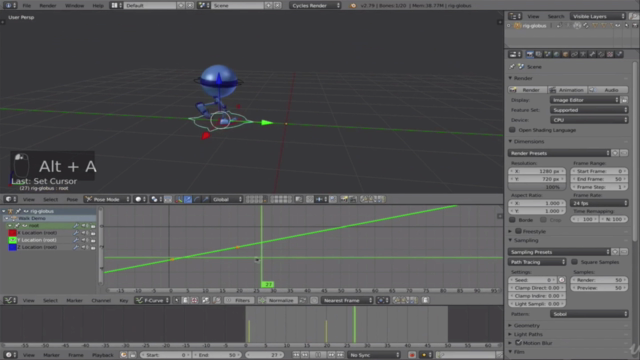
Task: Disable the Motion Blur checkbox
Action: coord(518,343)
